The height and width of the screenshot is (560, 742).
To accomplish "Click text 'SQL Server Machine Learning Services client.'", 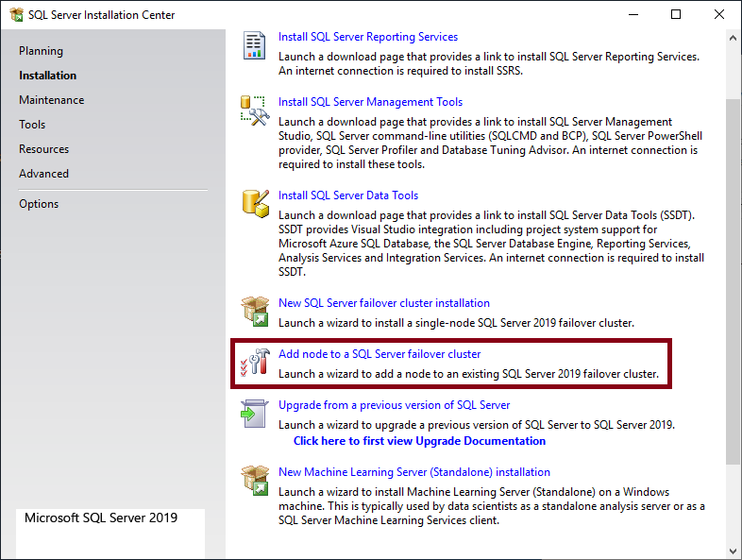I will tap(389, 520).
